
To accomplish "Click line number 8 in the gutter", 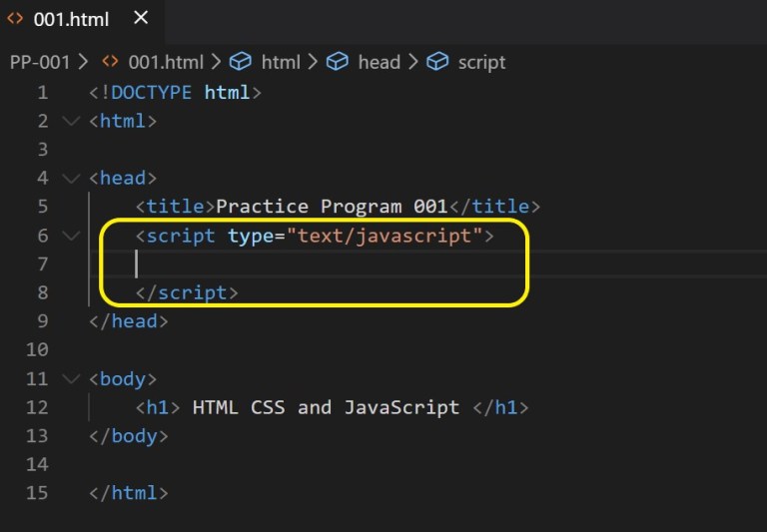I will point(43,292).
